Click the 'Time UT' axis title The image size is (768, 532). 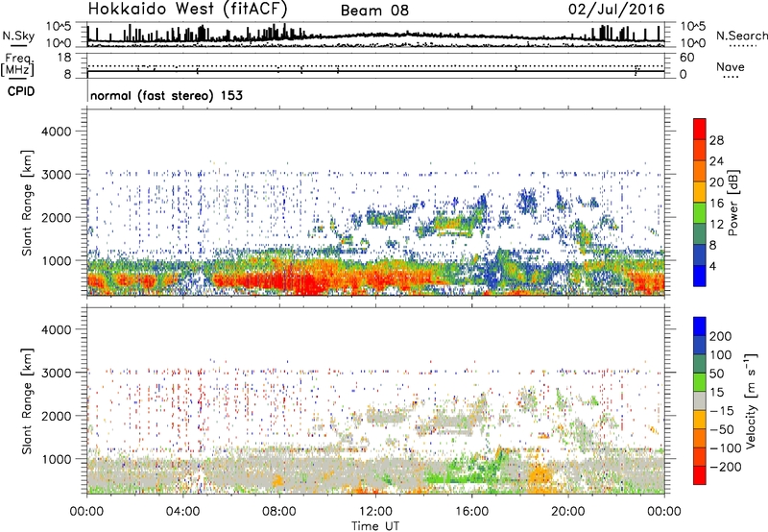375,525
